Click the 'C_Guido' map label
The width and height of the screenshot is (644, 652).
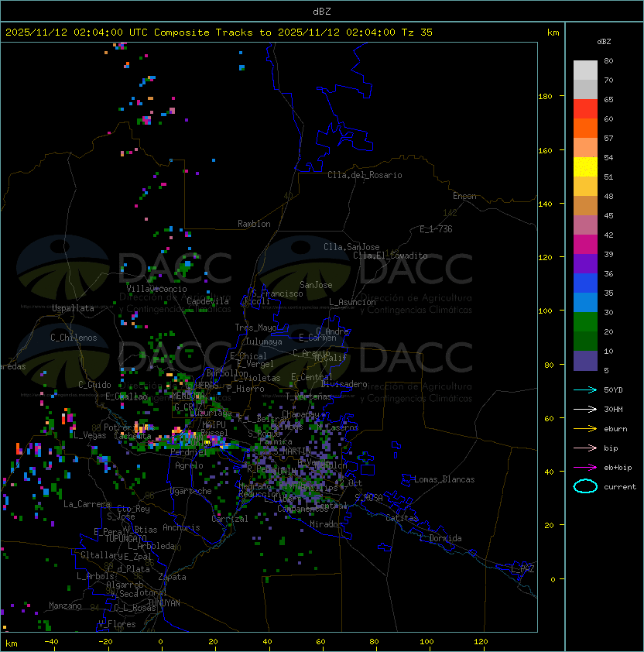(x=94, y=385)
